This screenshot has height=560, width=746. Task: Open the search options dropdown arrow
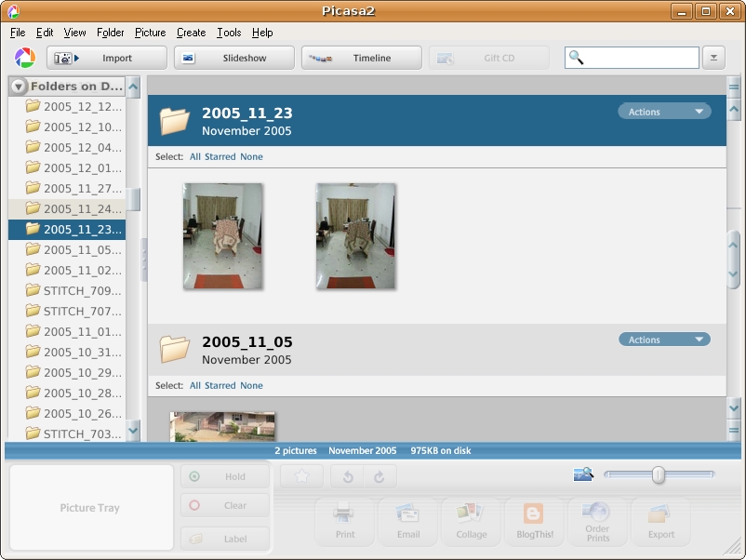click(x=713, y=58)
